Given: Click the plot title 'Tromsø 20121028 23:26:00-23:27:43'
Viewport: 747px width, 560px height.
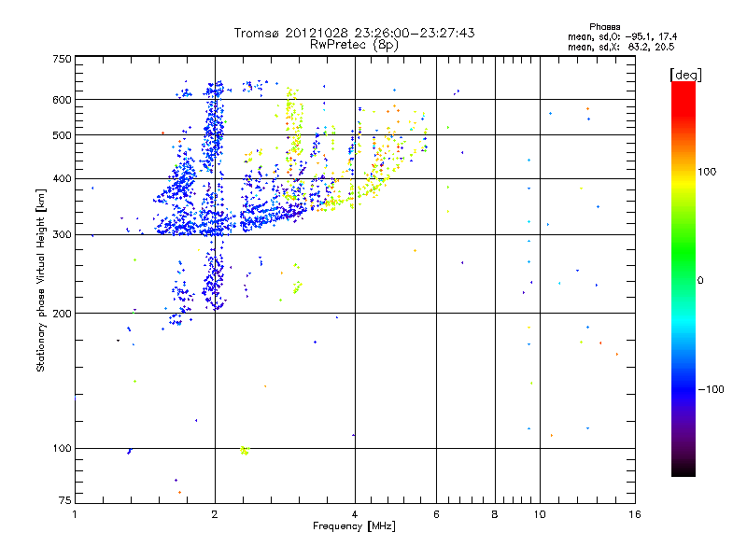Looking at the screenshot, I should click(354, 33).
